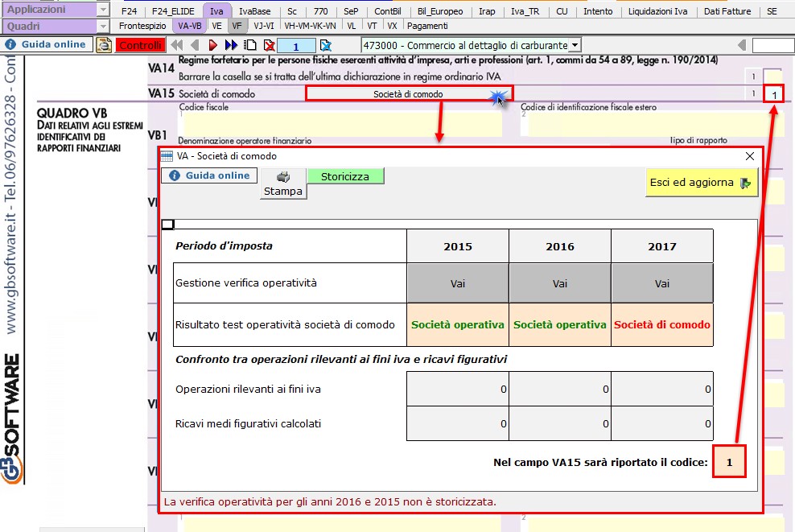This screenshot has height=532, width=795.
Task: Close the VA - Società di comodo dialog
Action: coord(750,156)
